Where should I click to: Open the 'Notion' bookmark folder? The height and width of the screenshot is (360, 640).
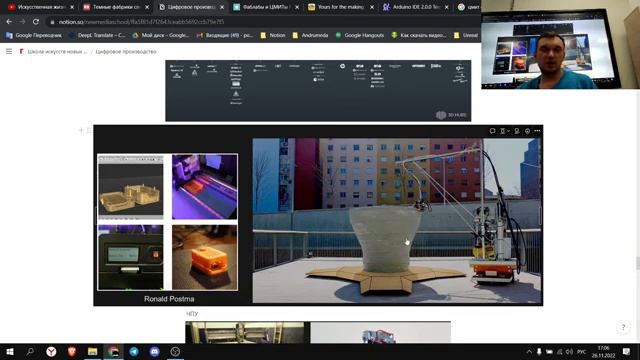tap(273, 36)
